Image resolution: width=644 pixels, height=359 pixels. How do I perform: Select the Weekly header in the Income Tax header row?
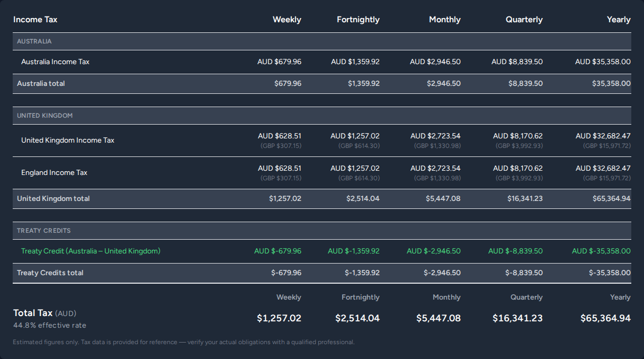coord(287,20)
